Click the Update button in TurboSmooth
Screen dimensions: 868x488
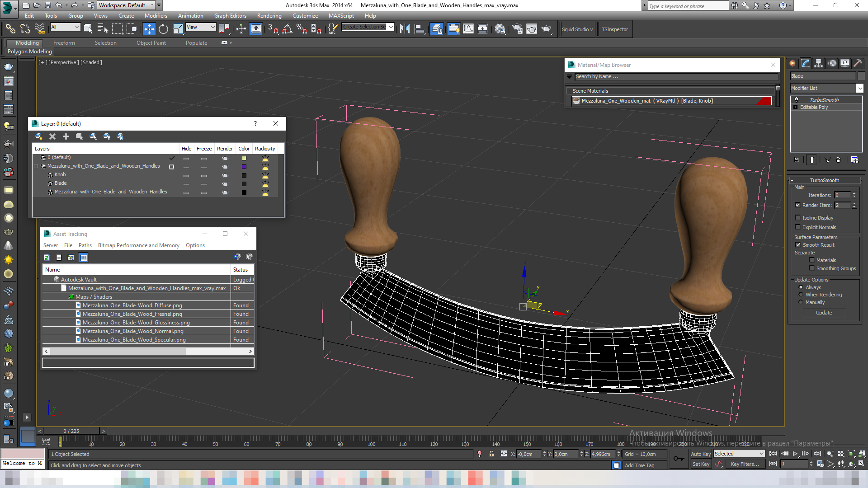pyautogui.click(x=824, y=313)
